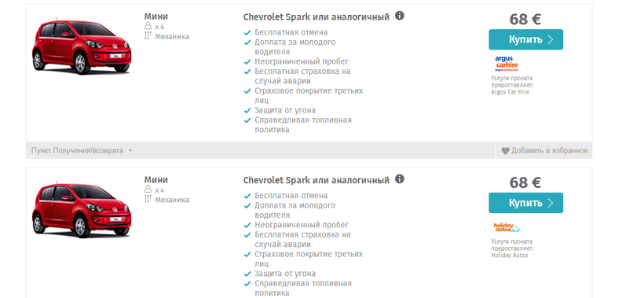
Task: Click second Chevrolet Spark или аналогичный title
Action: 317,180
